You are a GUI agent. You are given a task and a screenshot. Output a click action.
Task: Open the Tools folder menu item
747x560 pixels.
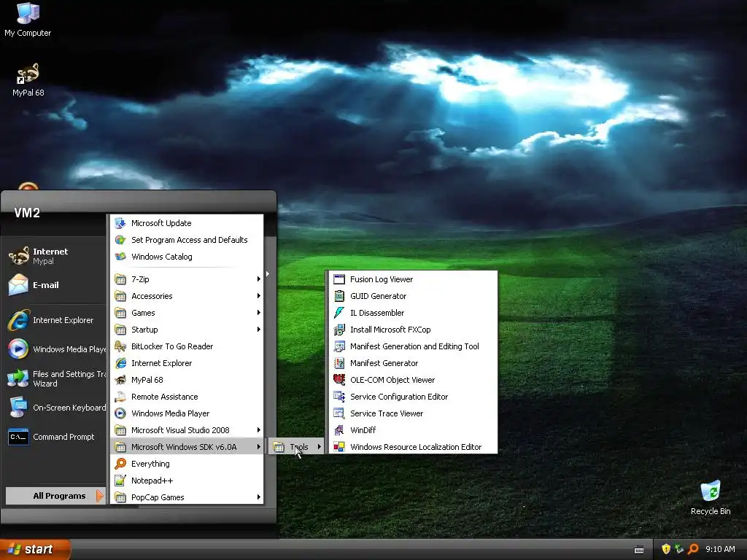pyautogui.click(x=296, y=447)
